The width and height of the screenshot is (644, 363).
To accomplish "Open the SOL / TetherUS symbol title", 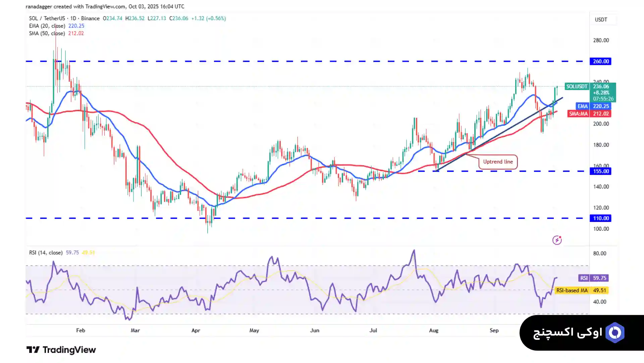I will tap(47, 18).
